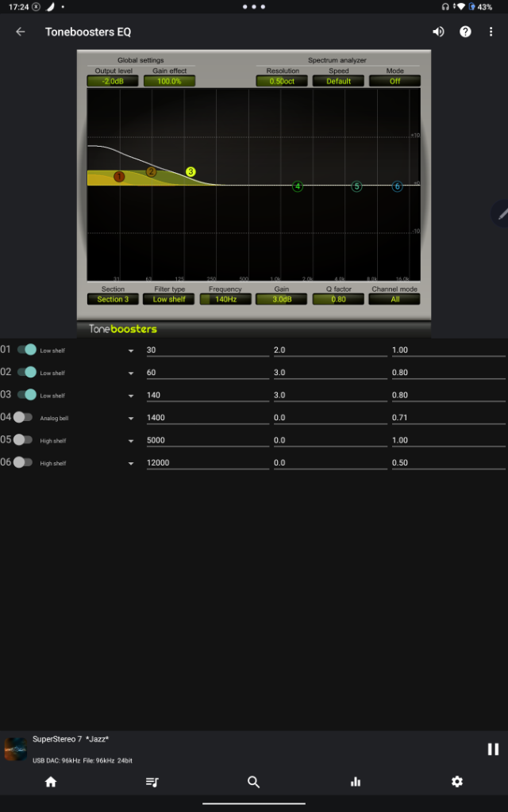508x812 pixels.
Task: Edit band 06 Q field 0.50
Action: pyautogui.click(x=448, y=462)
